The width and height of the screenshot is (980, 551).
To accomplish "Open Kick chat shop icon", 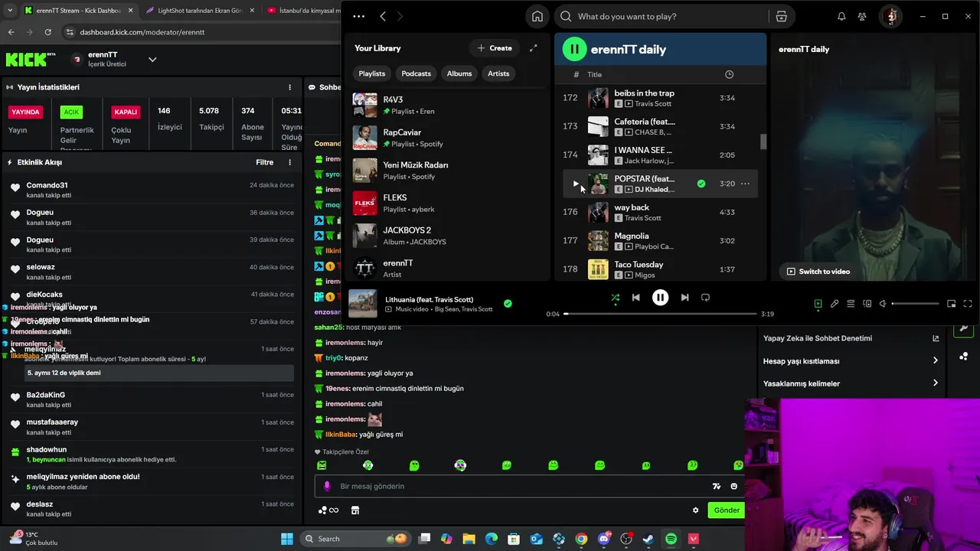I will pos(355,510).
